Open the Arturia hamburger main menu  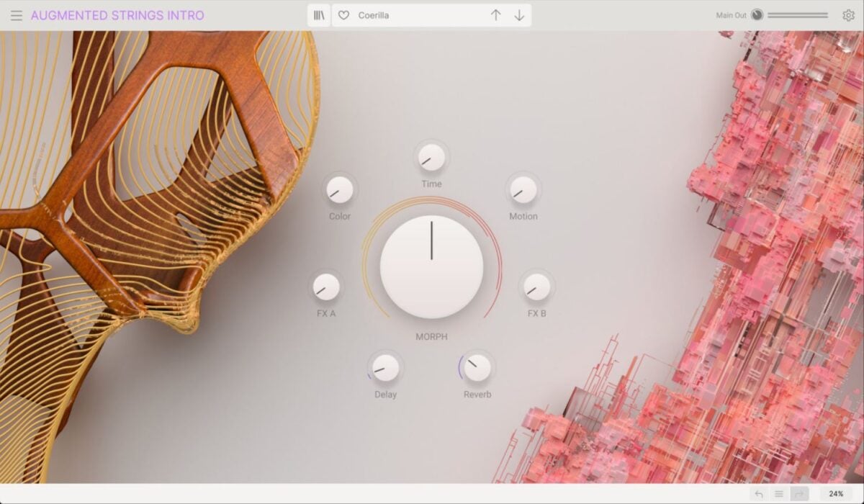[17, 14]
